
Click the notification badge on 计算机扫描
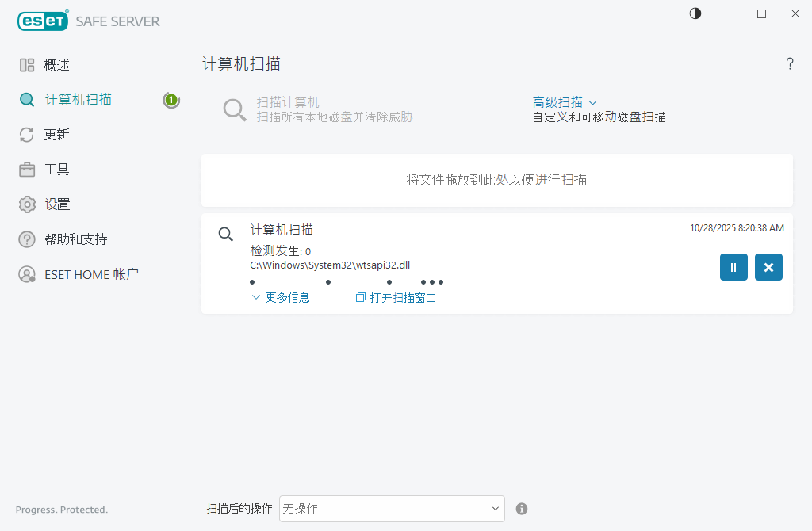click(x=171, y=101)
